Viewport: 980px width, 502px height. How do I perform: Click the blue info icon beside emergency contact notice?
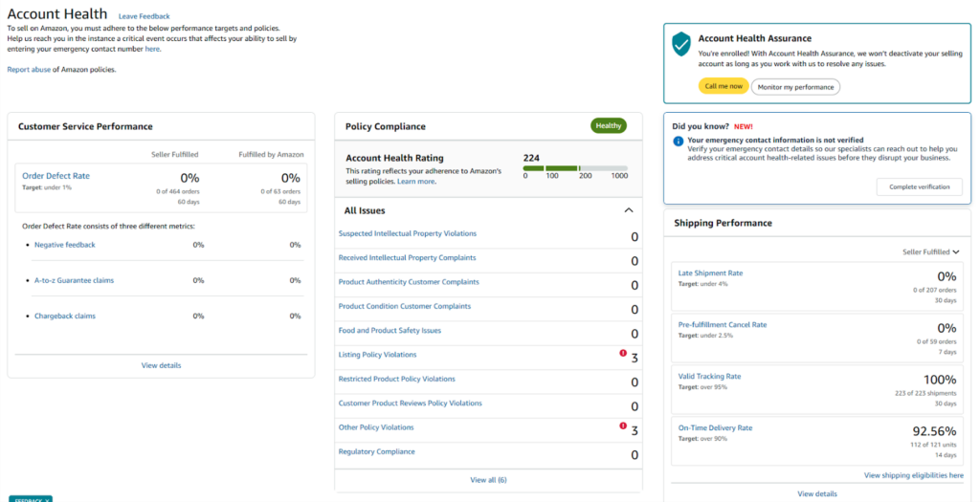(x=679, y=142)
